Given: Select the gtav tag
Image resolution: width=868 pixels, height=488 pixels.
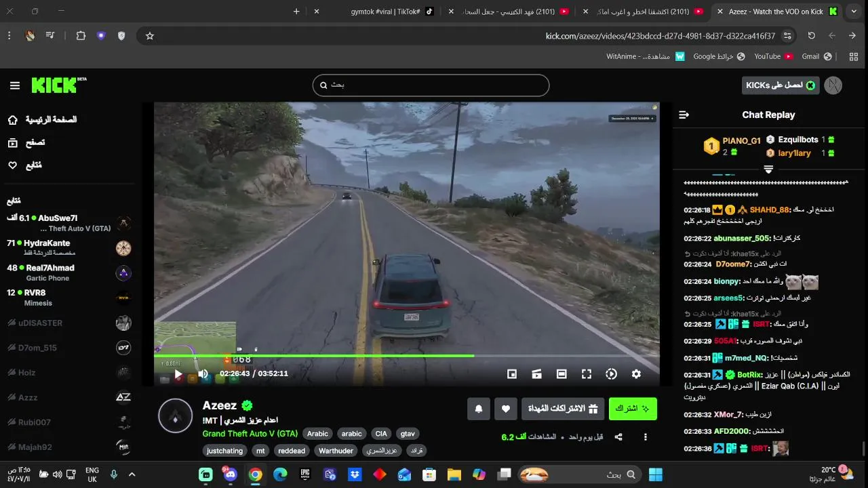Looking at the screenshot, I should pyautogui.click(x=408, y=434).
